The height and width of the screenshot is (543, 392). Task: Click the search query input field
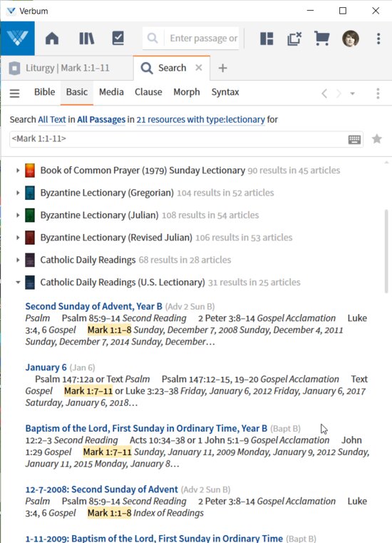178,139
